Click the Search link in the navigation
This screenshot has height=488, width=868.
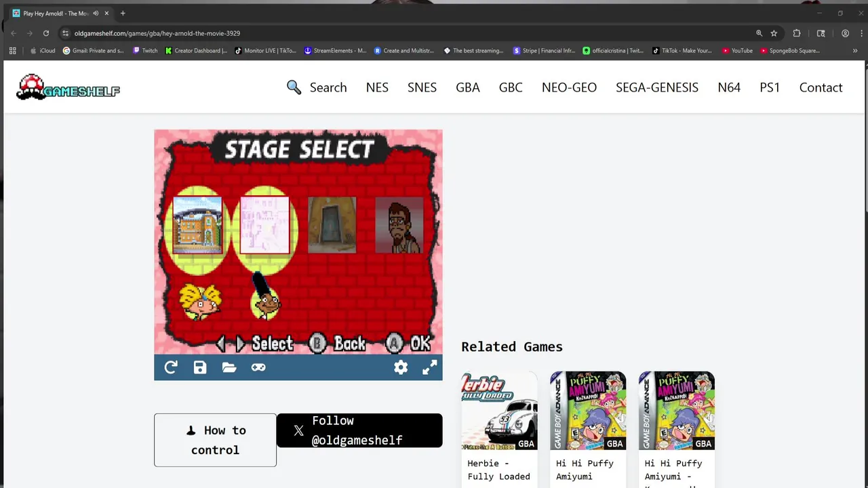coord(317,87)
